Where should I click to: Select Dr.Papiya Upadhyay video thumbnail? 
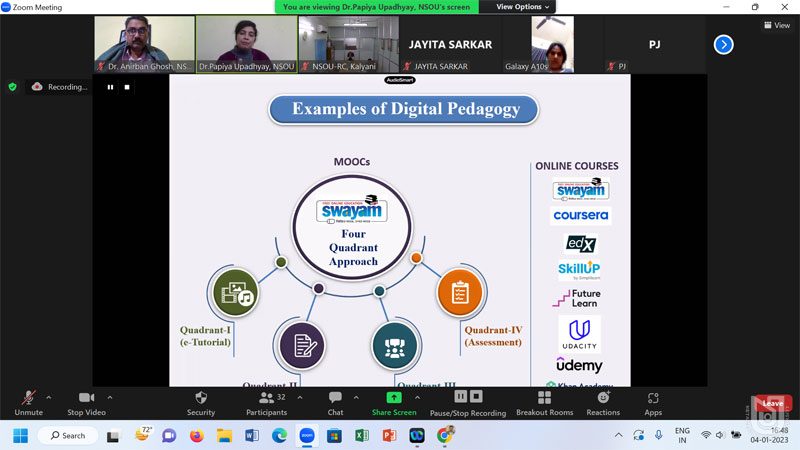click(x=247, y=44)
